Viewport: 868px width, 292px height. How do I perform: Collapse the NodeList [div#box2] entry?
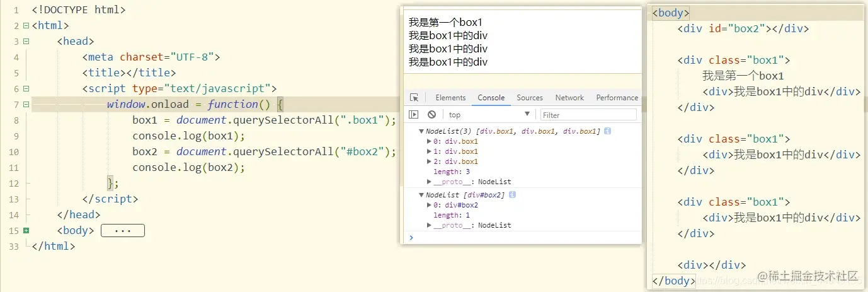coord(421,195)
